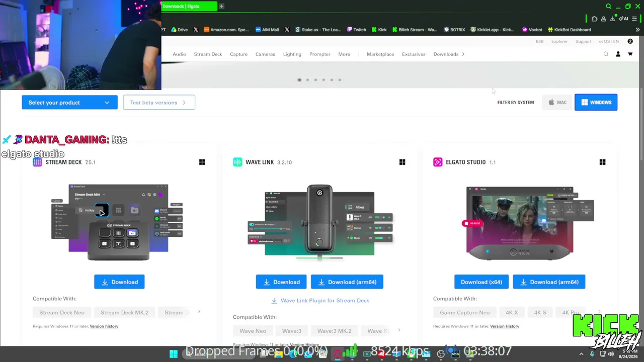This screenshot has width=644, height=362.
Task: Open the browser AI assistant icon
Action: (x=623, y=19)
